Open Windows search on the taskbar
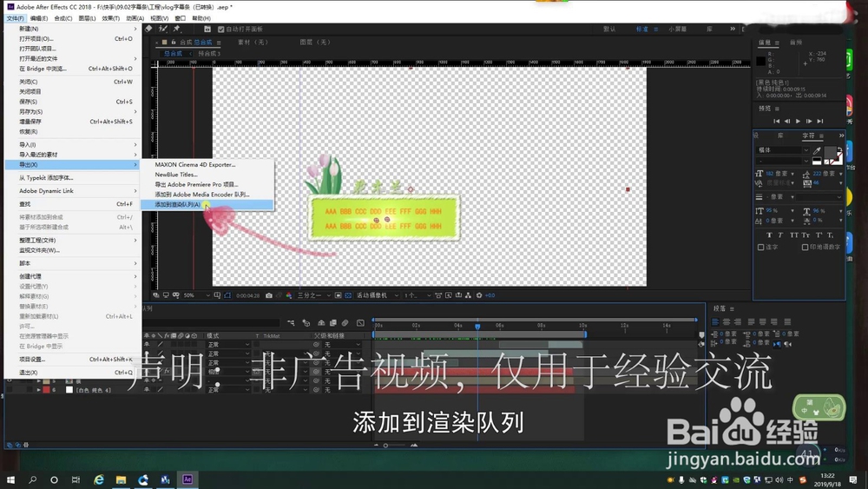Viewport: 868px width, 489px height. click(33, 479)
